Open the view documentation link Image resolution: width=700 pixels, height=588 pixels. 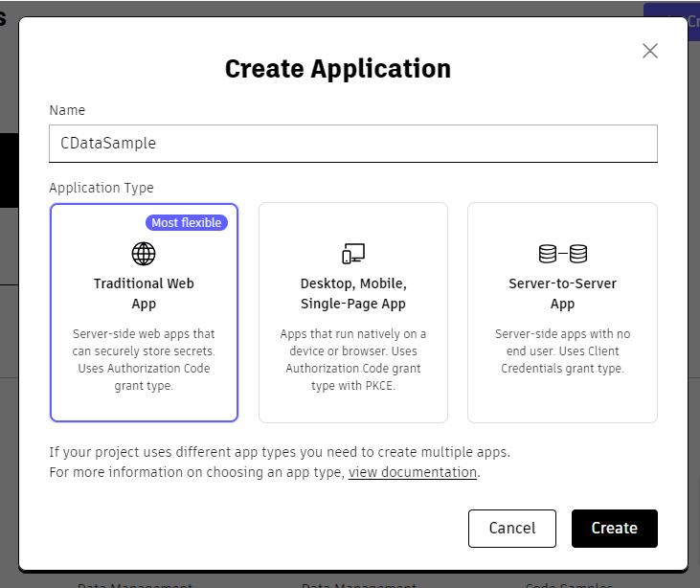(x=412, y=472)
